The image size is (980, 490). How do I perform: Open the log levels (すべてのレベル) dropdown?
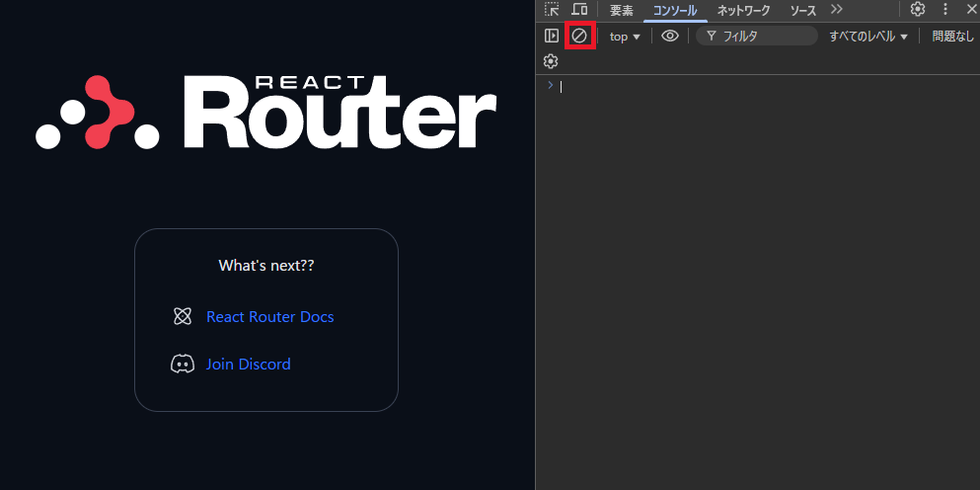tap(868, 37)
